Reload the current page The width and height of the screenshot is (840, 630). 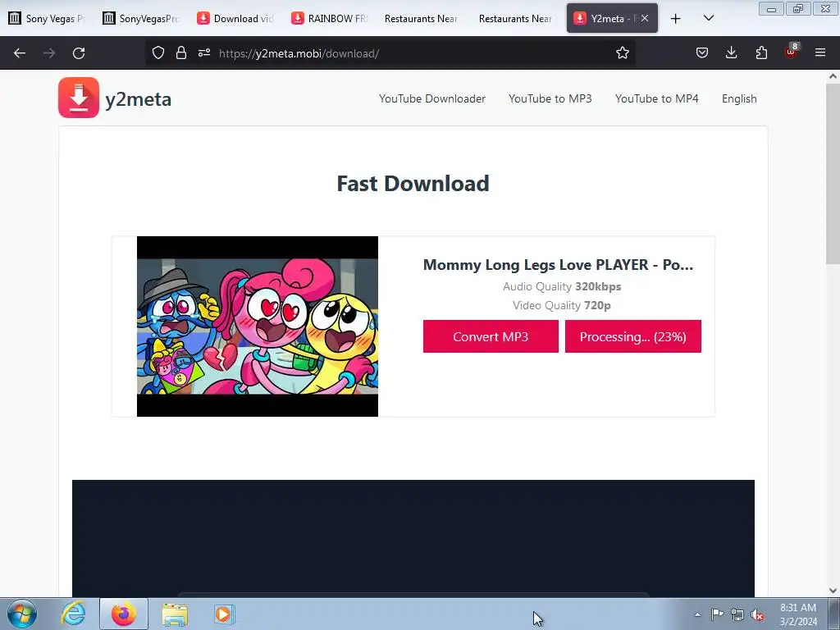click(79, 53)
